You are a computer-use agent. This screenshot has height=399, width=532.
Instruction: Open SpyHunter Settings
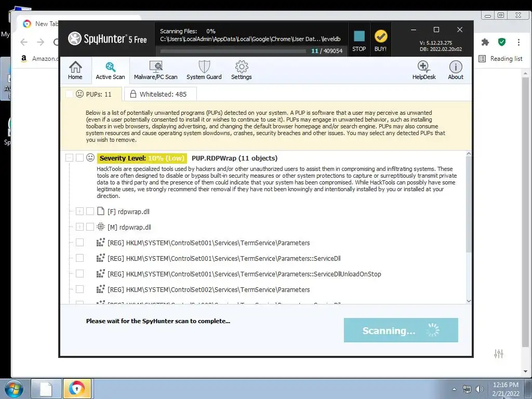click(x=241, y=70)
